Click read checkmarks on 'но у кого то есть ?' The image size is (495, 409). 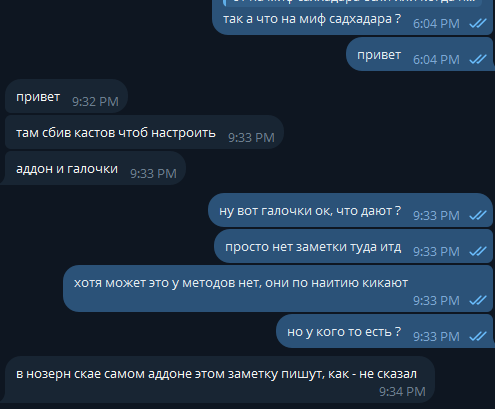478,336
